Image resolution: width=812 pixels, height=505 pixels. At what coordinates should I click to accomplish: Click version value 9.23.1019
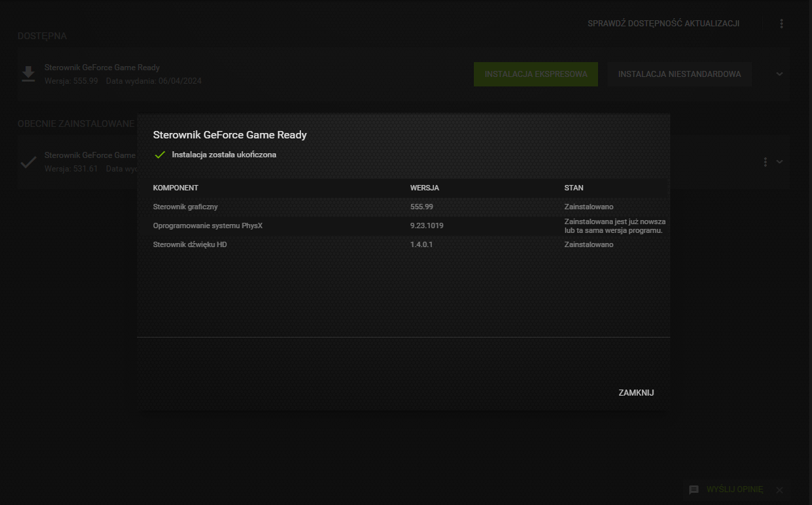click(427, 225)
